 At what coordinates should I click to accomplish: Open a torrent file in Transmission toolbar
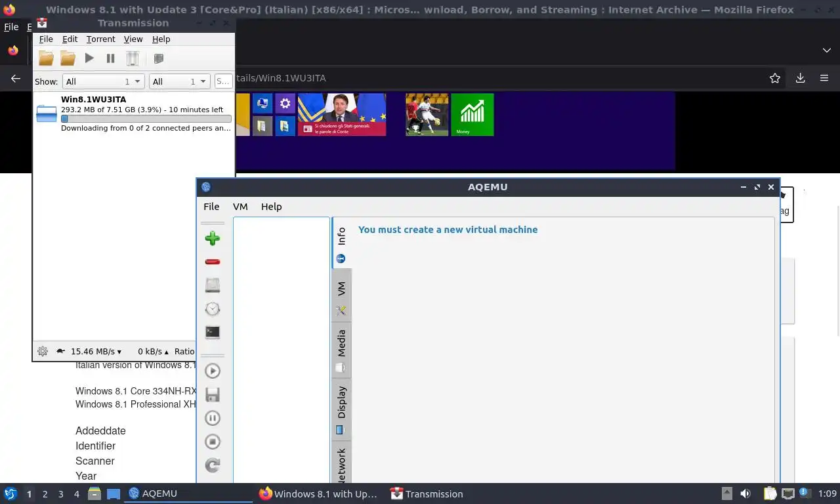point(46,58)
